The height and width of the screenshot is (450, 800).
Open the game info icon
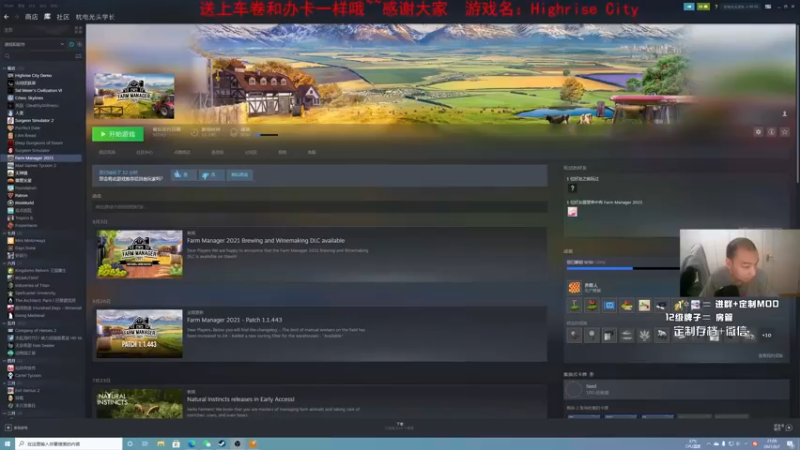[771, 132]
